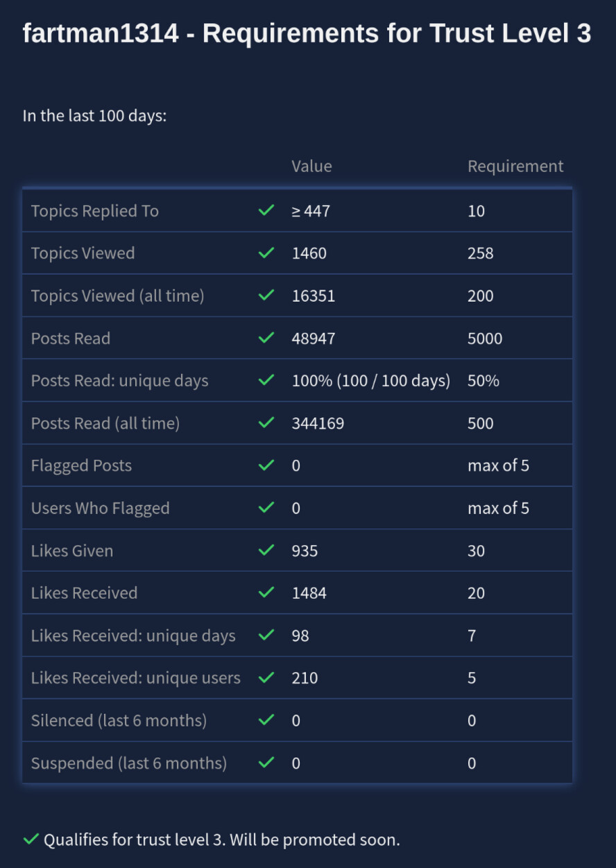Click the check icon for Users Who Flagged
Screen dimensions: 616x868
click(x=266, y=508)
